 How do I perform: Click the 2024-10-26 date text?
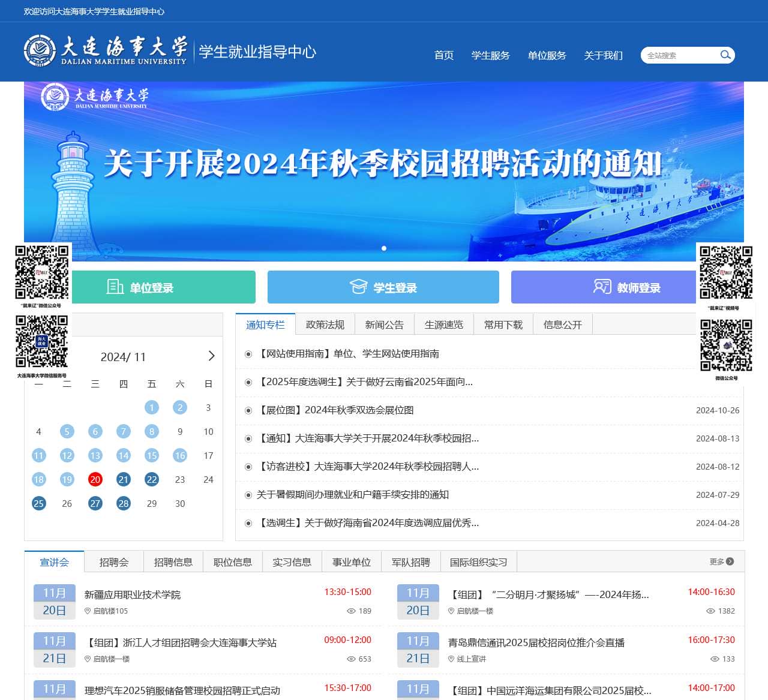(x=718, y=410)
